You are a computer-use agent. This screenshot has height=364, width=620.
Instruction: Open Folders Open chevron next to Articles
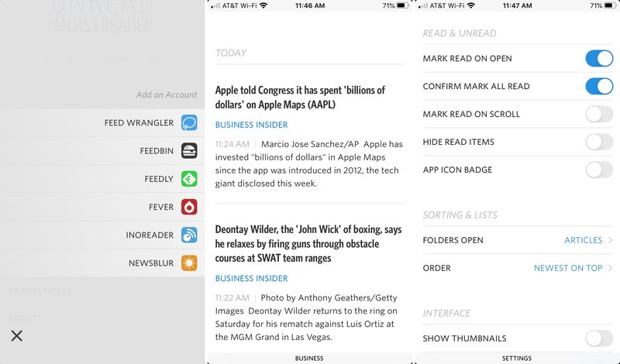[x=611, y=240]
